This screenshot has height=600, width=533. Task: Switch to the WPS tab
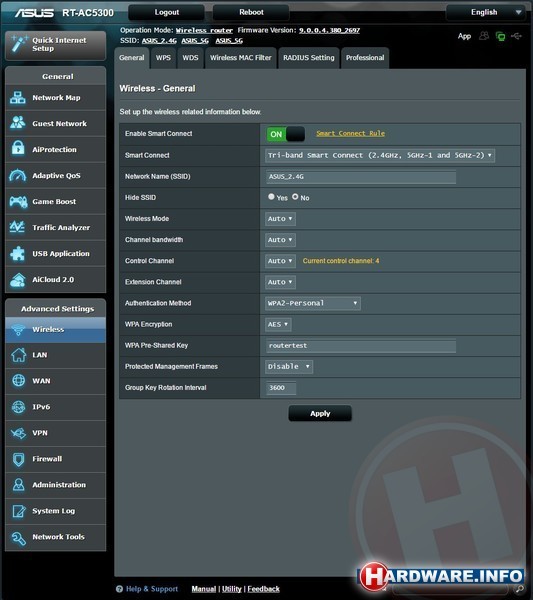coord(163,58)
